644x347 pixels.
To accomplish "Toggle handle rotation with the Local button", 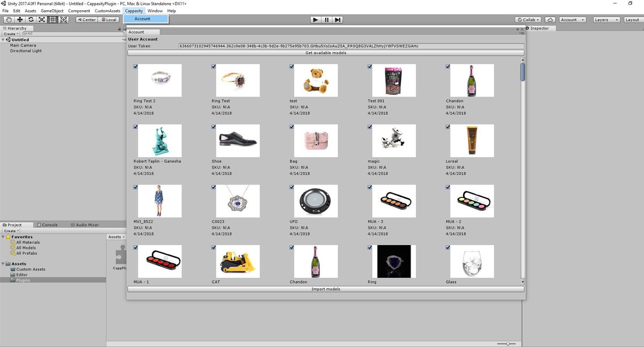I will (x=108, y=20).
